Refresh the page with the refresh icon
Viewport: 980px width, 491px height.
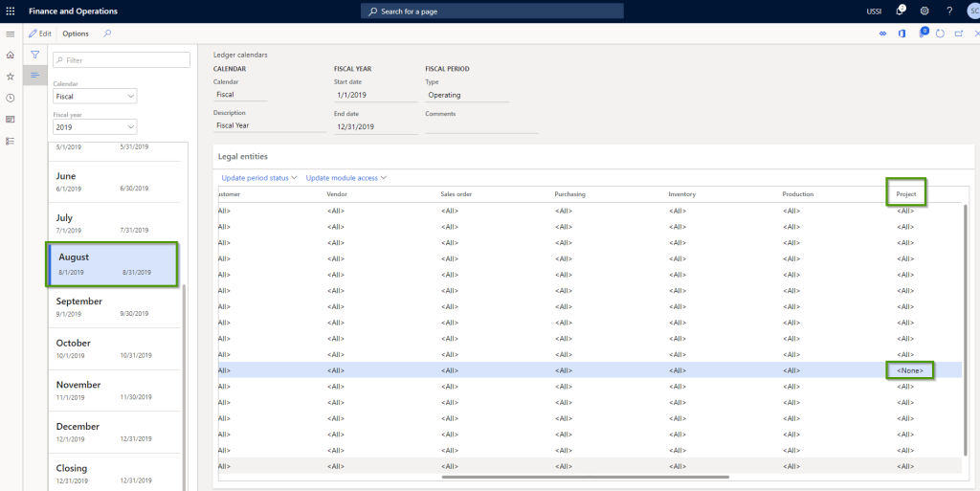pos(940,33)
